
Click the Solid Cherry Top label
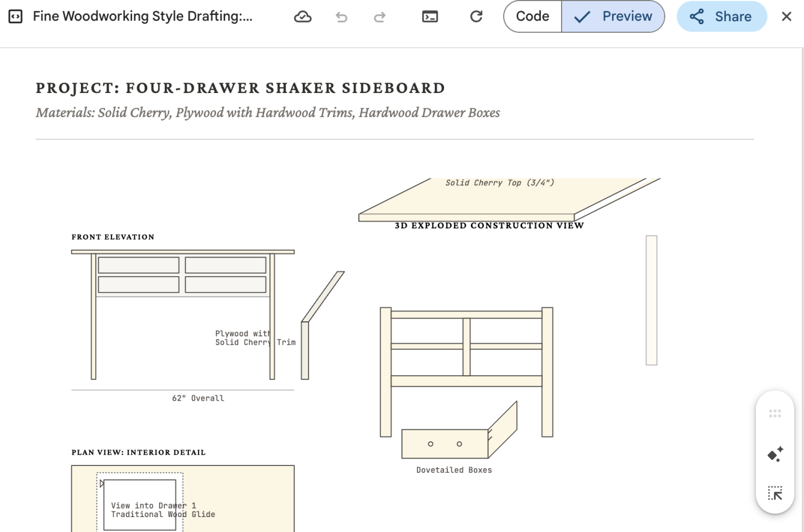[x=500, y=183]
